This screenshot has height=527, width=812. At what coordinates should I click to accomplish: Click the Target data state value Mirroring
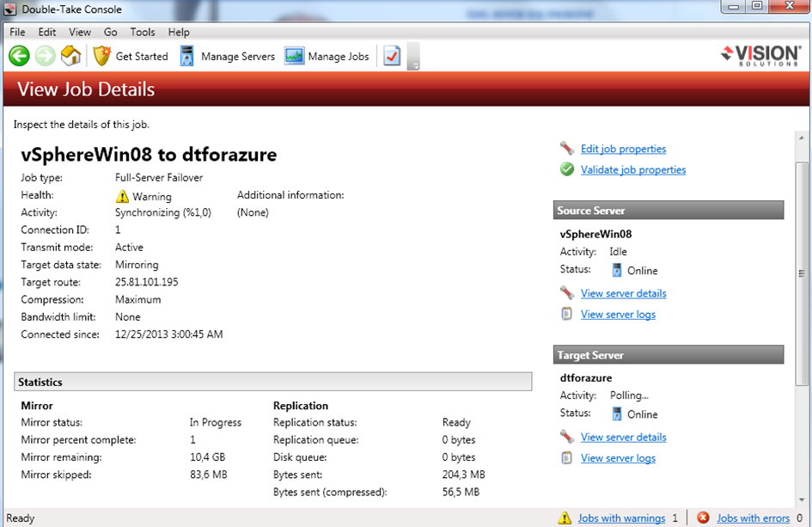(137, 265)
